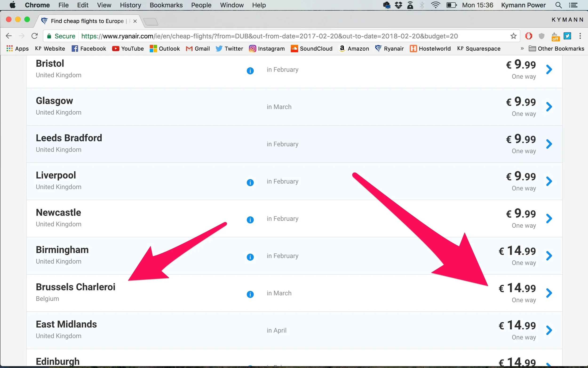Select the East Midlands destination name
Viewport: 588px width, 368px height.
66,324
